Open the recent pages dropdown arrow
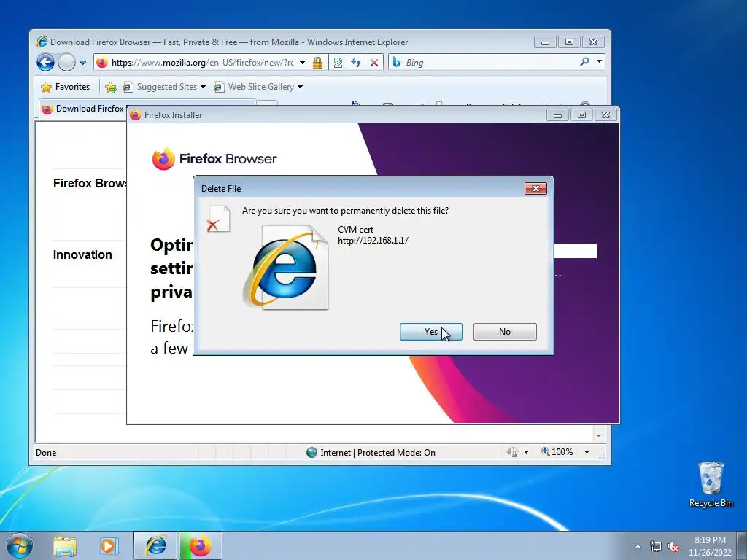The image size is (747, 560). pyautogui.click(x=82, y=63)
